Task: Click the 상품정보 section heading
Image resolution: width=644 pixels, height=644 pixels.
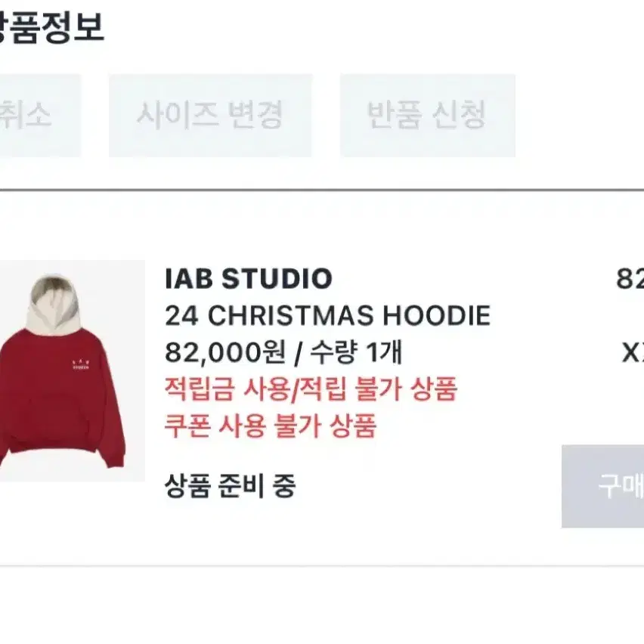Action: [51, 27]
